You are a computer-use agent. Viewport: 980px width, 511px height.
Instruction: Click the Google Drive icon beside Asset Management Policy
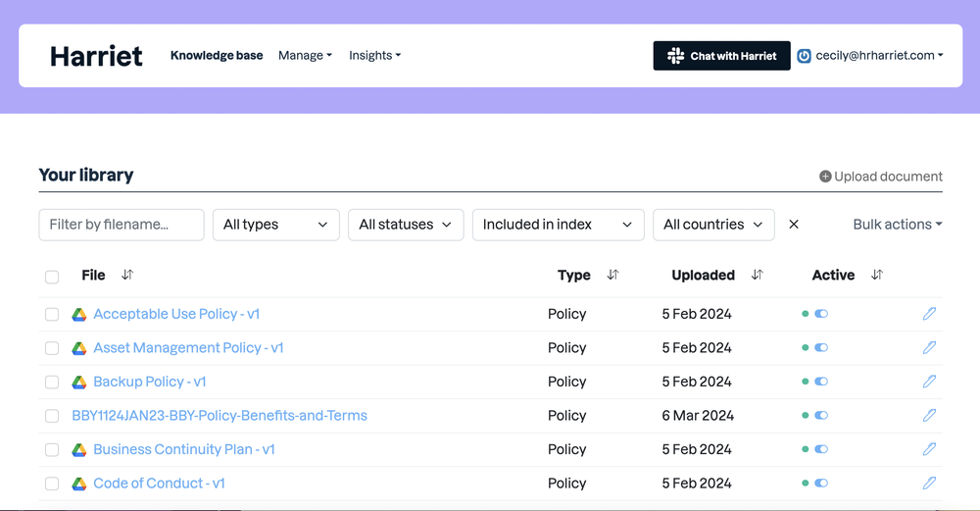tap(79, 348)
